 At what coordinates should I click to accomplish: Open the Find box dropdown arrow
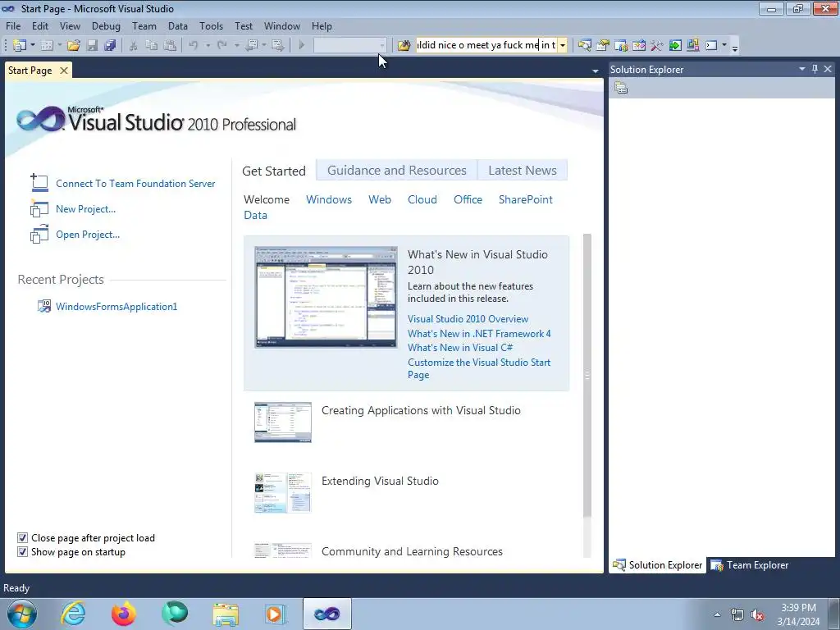click(563, 46)
